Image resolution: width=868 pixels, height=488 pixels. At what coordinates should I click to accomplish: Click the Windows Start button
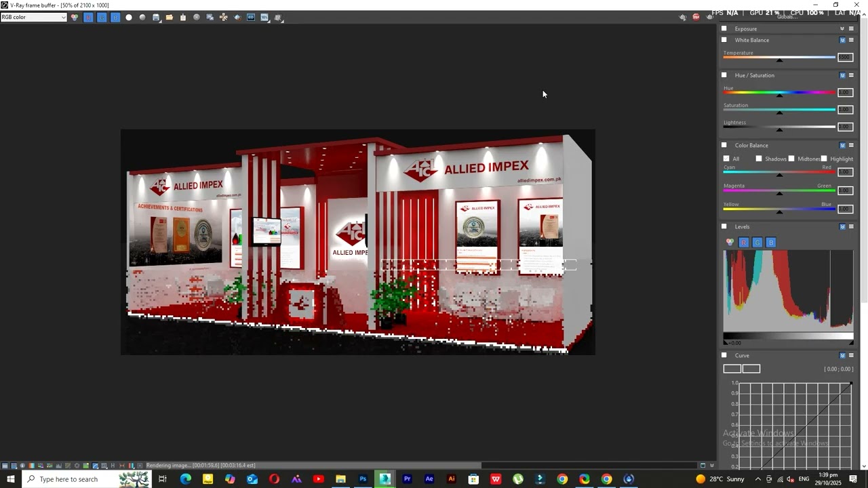pos(11,479)
